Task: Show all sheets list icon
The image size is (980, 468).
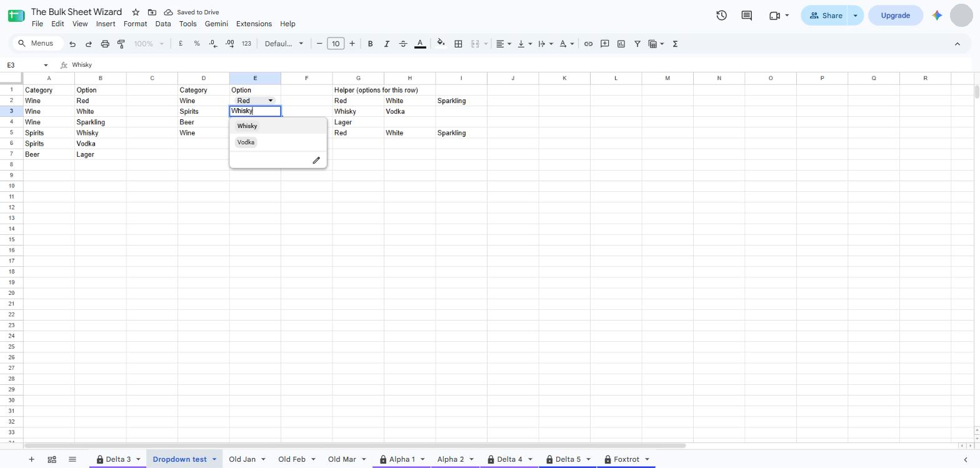Action: coord(72,459)
